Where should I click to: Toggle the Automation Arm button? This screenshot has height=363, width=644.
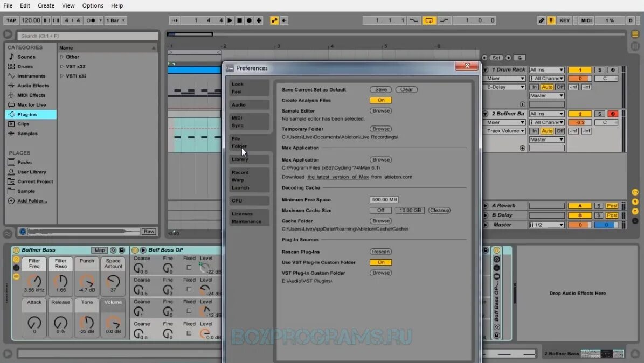(274, 20)
